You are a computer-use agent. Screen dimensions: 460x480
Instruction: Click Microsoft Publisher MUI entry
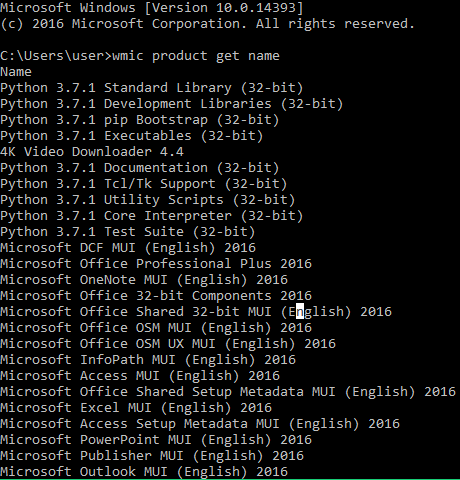152,456
